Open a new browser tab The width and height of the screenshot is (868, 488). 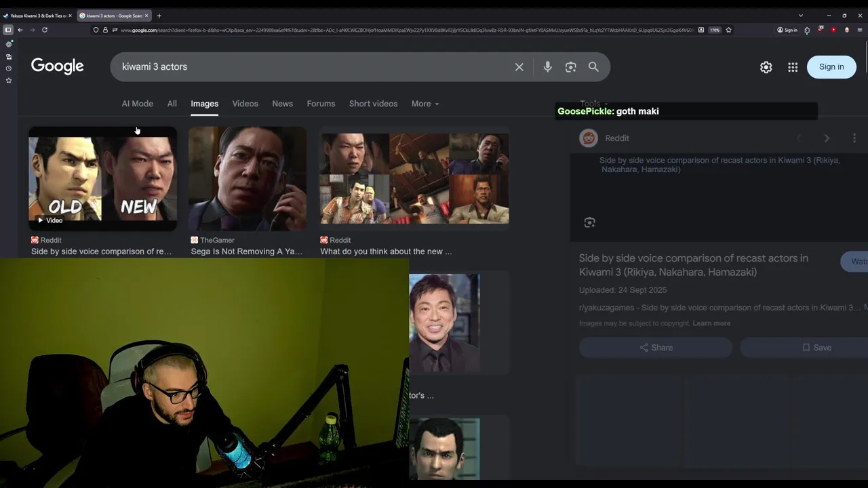(159, 16)
